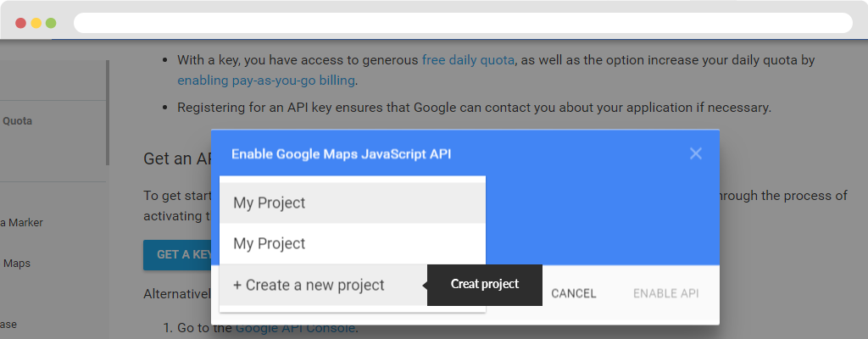Click the CANCEL button
This screenshot has width=868, height=339.
click(574, 293)
